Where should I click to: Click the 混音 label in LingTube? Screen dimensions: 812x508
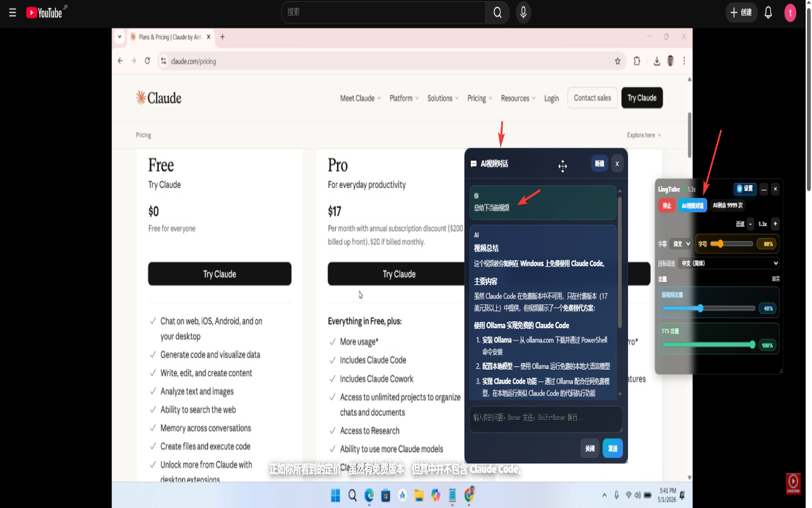(x=776, y=279)
